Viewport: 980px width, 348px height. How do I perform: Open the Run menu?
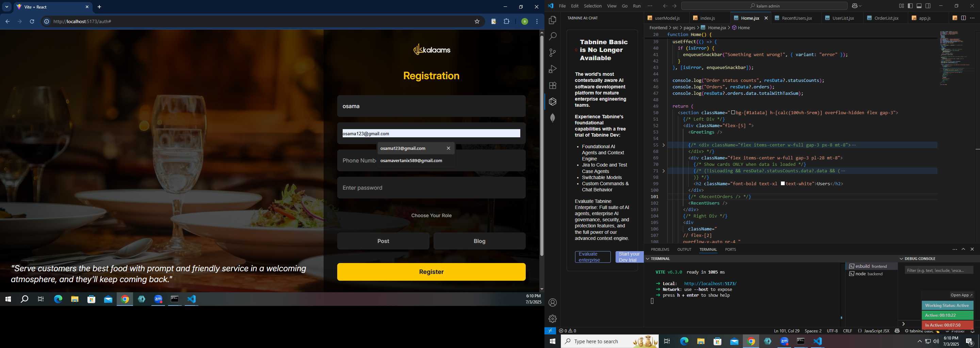click(637, 6)
